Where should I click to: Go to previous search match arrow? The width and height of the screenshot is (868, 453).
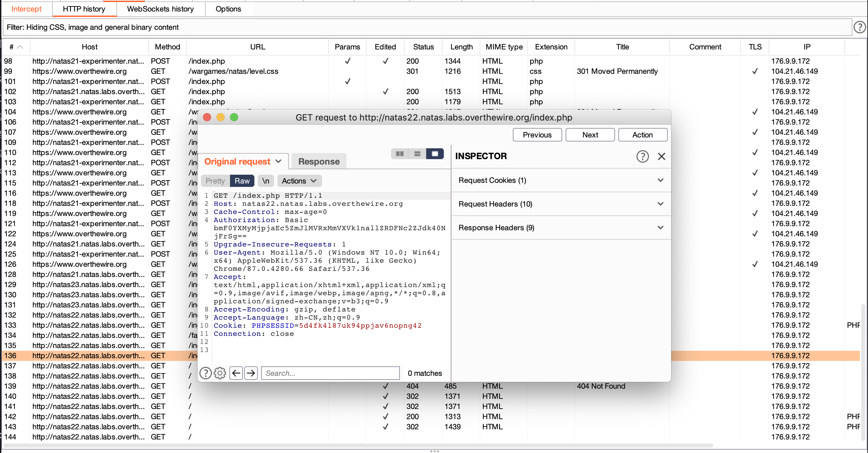[236, 373]
